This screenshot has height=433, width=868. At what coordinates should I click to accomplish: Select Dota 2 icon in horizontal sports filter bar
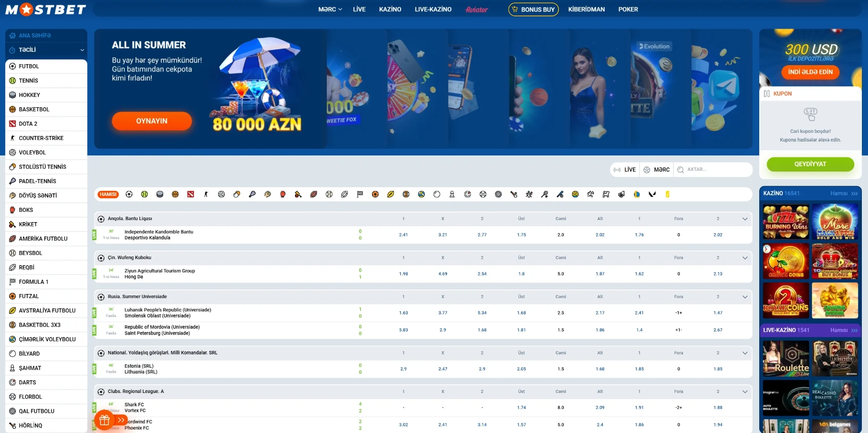coord(191,194)
